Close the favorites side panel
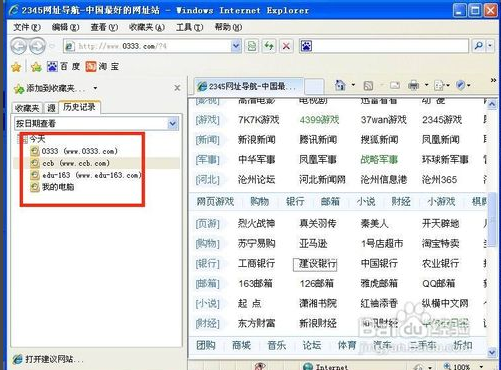Screen dimensions: 501x370 177,88
